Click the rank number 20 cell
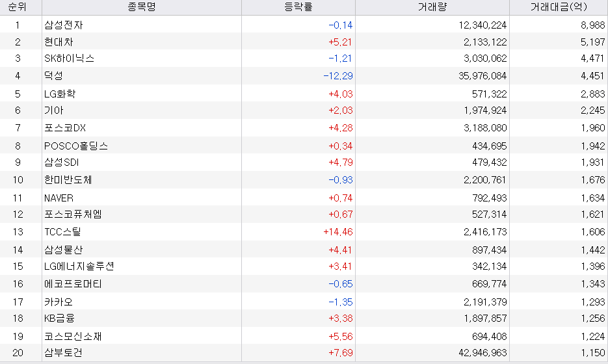This screenshot has width=608, height=364. [x=18, y=353]
